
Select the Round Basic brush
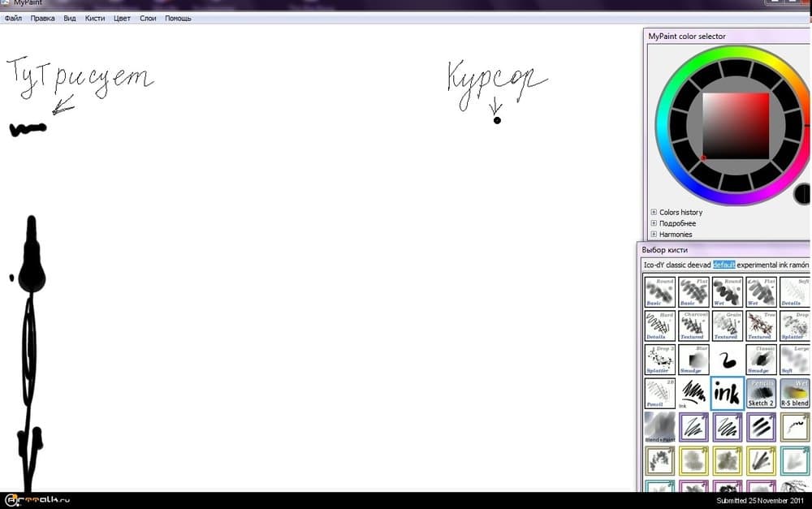(x=659, y=291)
